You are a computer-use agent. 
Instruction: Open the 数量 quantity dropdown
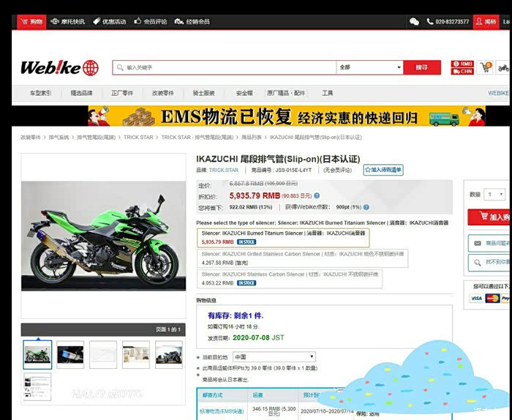[x=494, y=195]
